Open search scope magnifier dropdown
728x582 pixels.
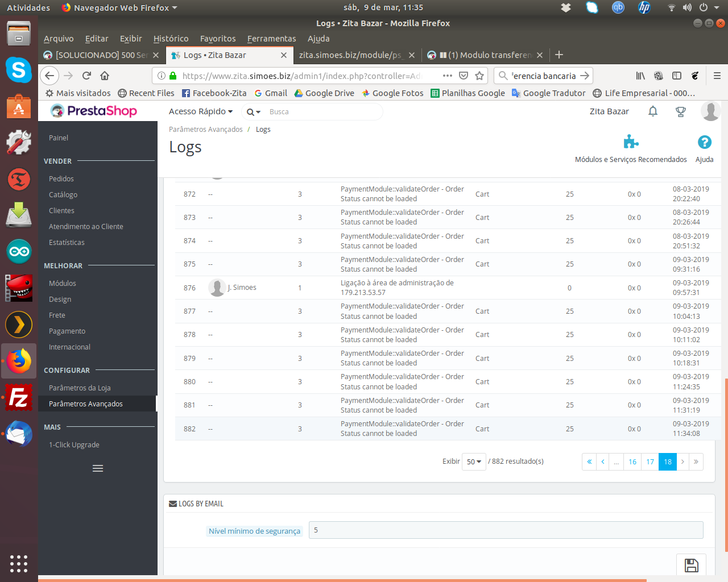coord(253,112)
